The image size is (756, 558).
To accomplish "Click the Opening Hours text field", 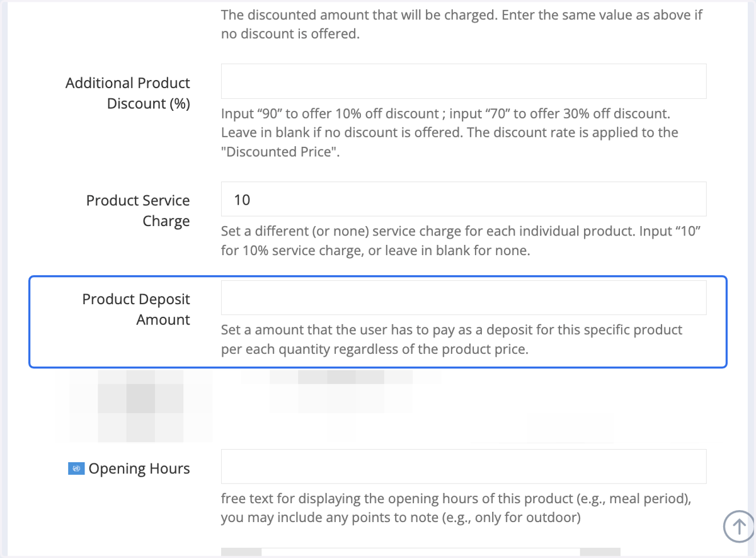I will (464, 466).
